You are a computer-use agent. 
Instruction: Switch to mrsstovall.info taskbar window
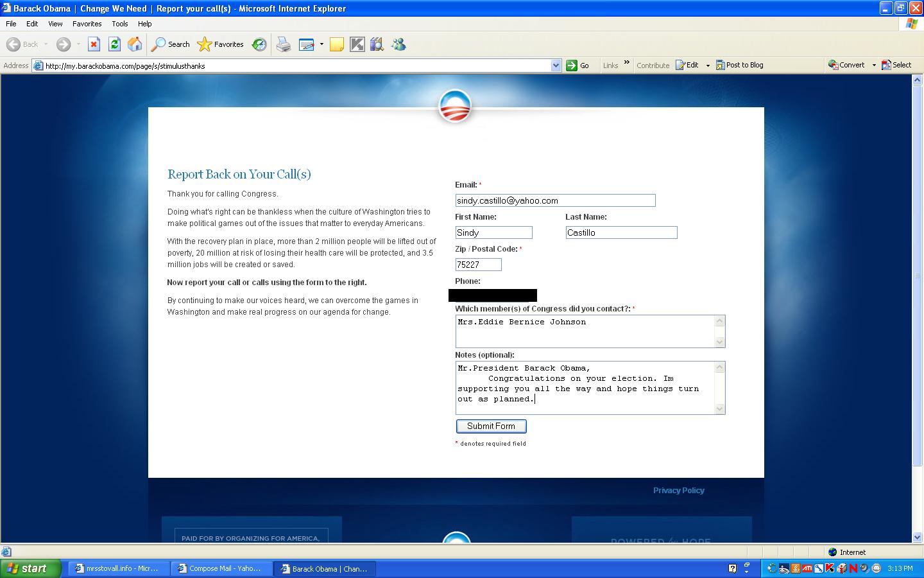tap(118, 568)
